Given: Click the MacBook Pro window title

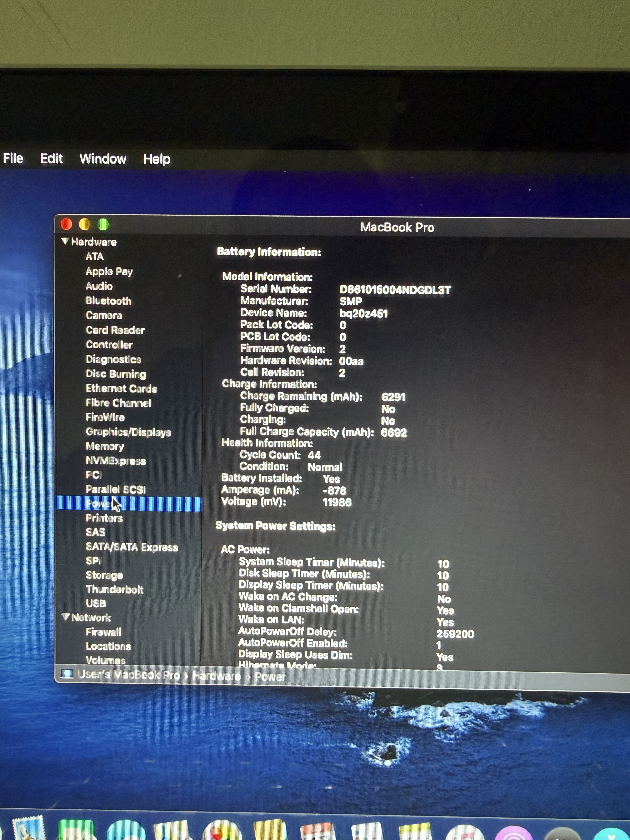Looking at the screenshot, I should point(397,227).
